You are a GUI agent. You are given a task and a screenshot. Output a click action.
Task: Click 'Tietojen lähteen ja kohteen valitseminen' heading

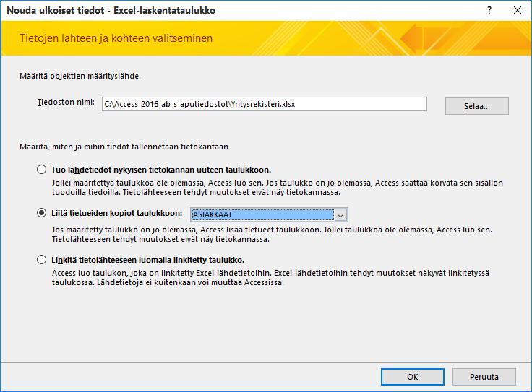(x=116, y=38)
